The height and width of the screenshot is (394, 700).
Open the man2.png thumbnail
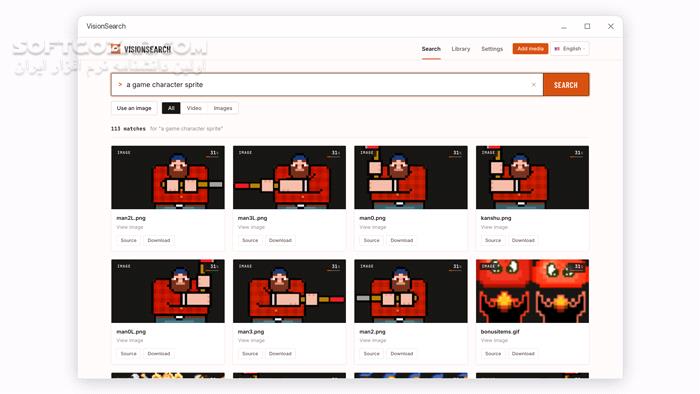coord(411,291)
